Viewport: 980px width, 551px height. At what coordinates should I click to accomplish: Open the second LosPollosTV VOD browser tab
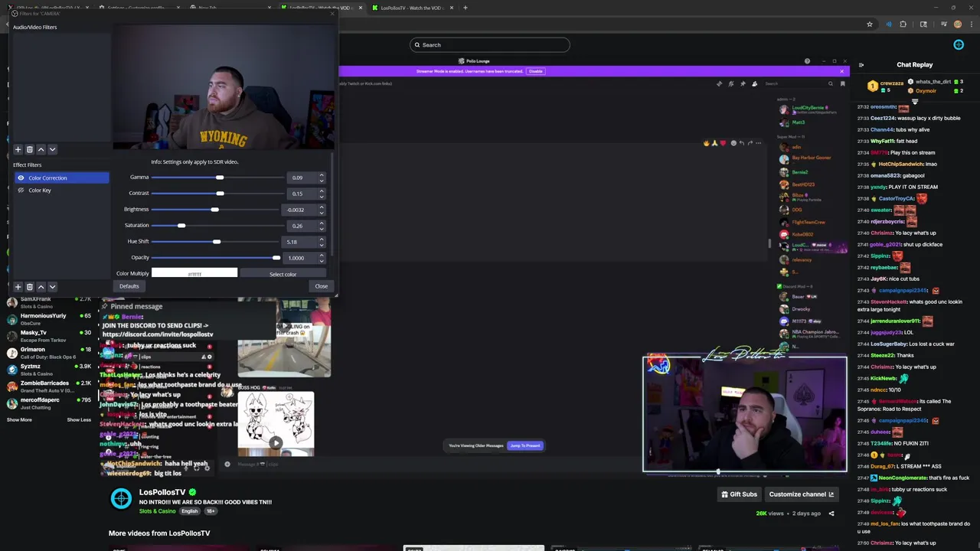[x=411, y=8]
